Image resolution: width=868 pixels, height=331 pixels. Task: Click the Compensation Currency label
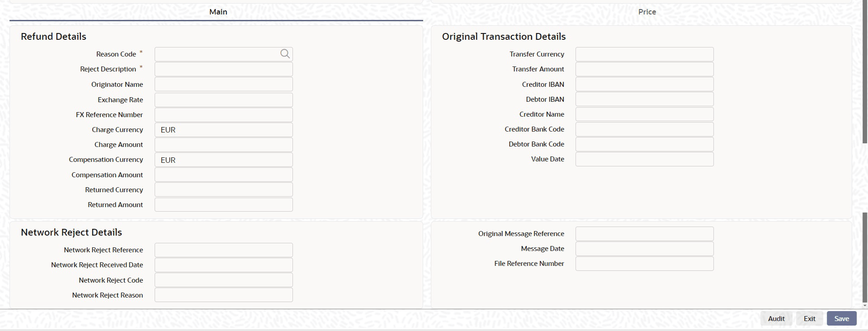(x=106, y=160)
